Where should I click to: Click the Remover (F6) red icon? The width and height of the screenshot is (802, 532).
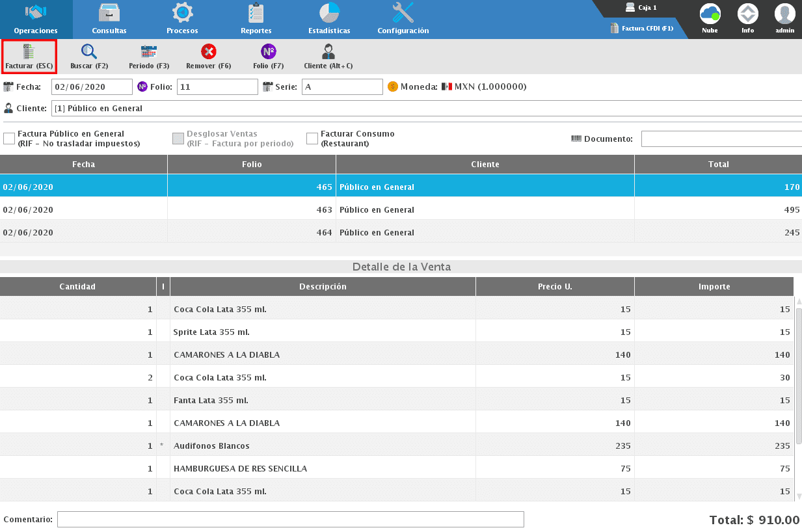[x=208, y=56]
